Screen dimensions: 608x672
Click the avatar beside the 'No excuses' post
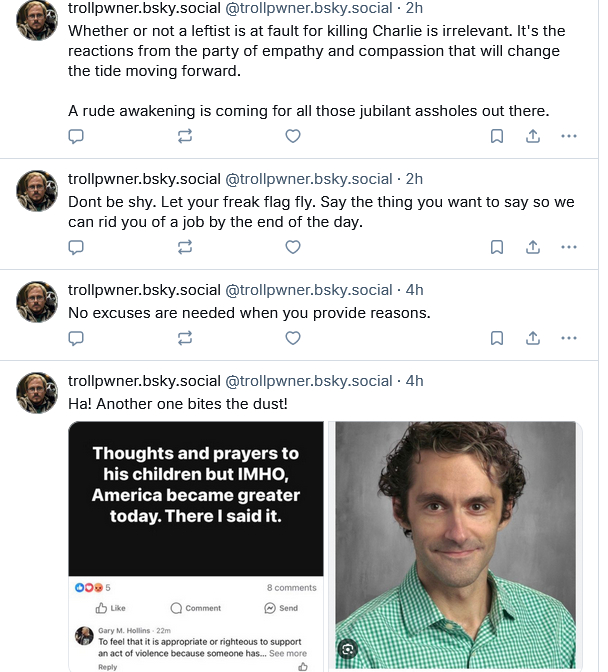click(37, 301)
